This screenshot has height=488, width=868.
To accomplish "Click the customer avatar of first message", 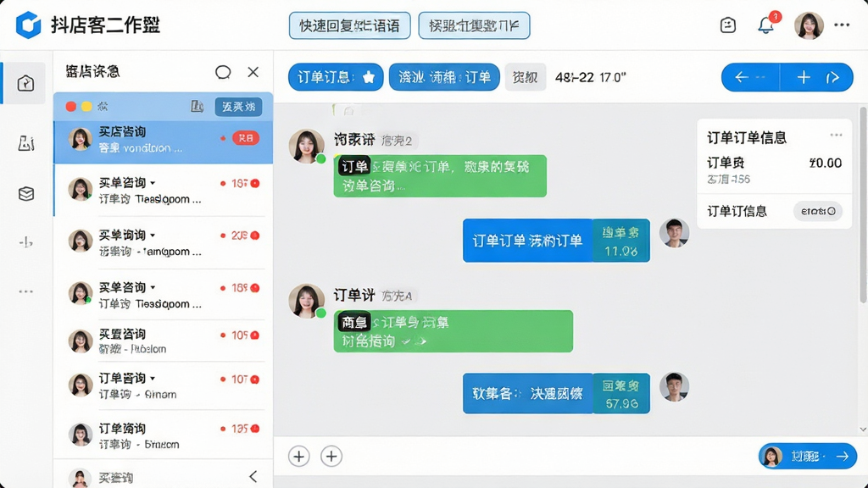I will click(306, 146).
